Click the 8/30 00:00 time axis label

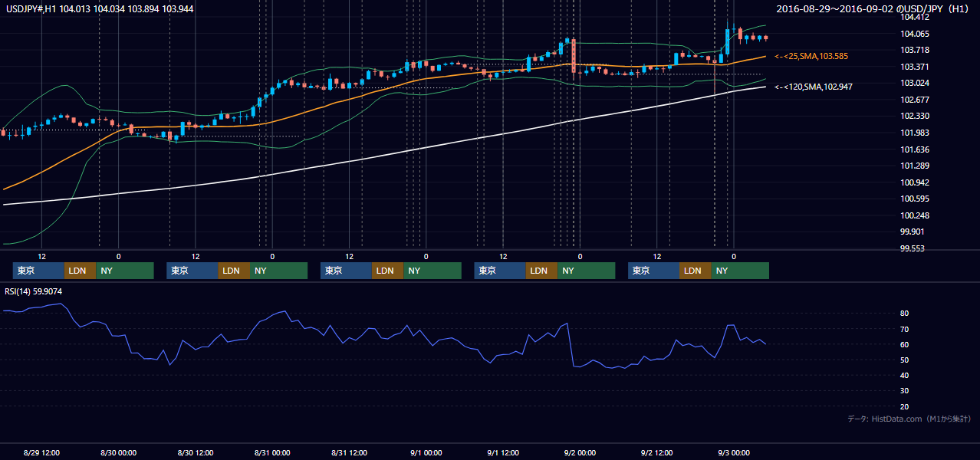point(118,452)
